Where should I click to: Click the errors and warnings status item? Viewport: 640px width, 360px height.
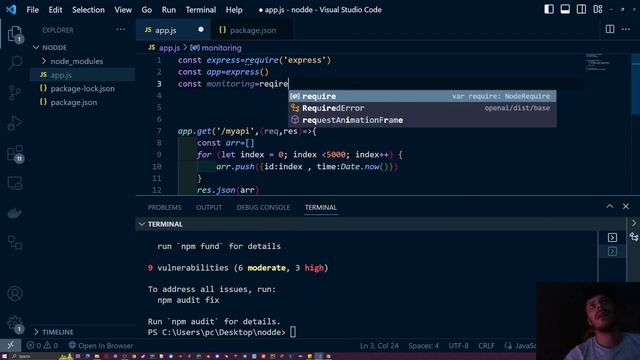coord(42,345)
